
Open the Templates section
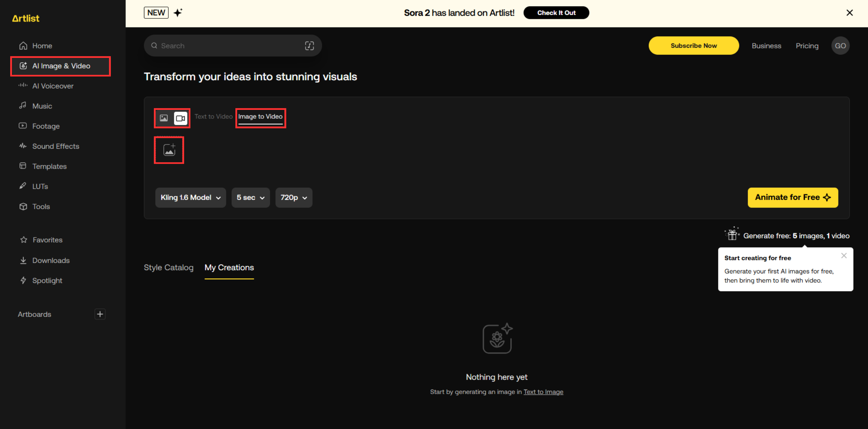click(49, 166)
